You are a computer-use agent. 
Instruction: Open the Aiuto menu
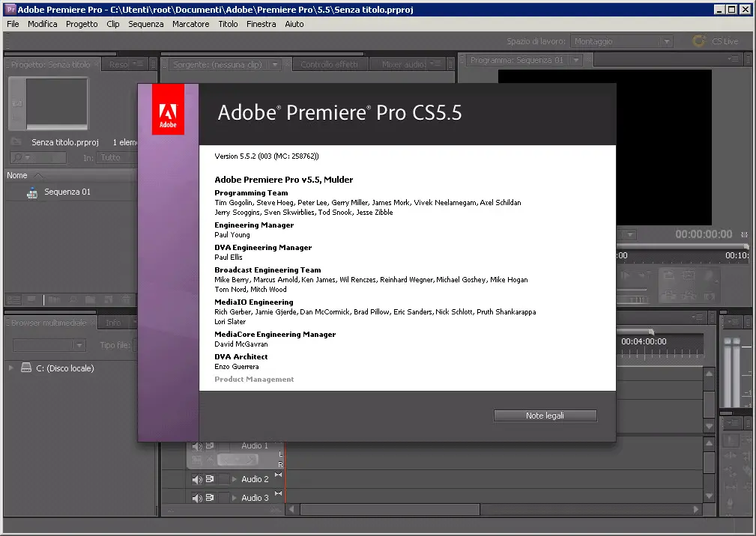(x=294, y=24)
